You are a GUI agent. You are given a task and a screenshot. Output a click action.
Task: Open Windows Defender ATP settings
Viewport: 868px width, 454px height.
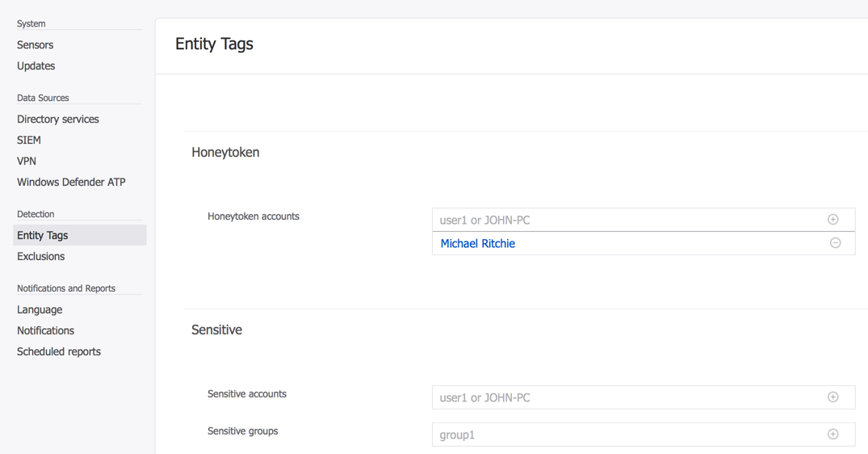coord(71,183)
